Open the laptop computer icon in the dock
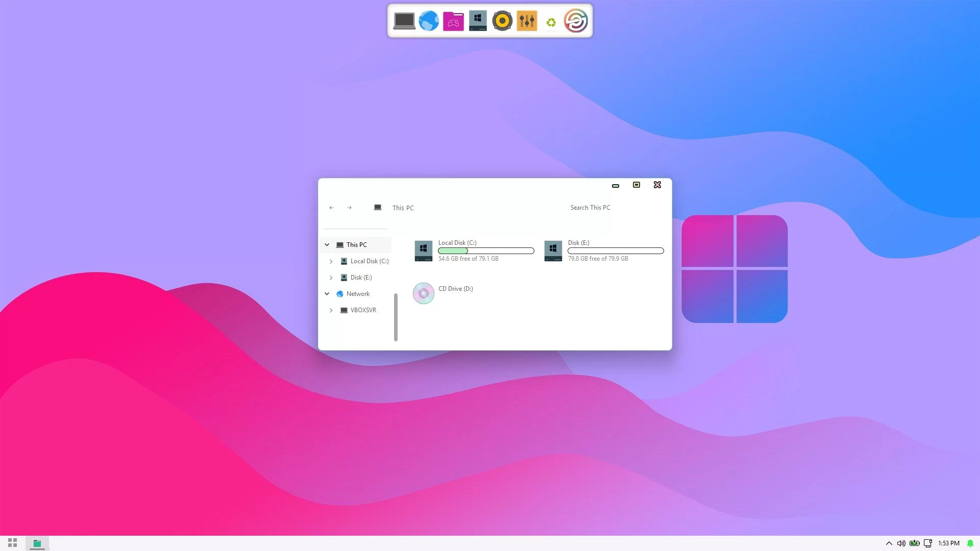The height and width of the screenshot is (551, 980). tap(404, 21)
